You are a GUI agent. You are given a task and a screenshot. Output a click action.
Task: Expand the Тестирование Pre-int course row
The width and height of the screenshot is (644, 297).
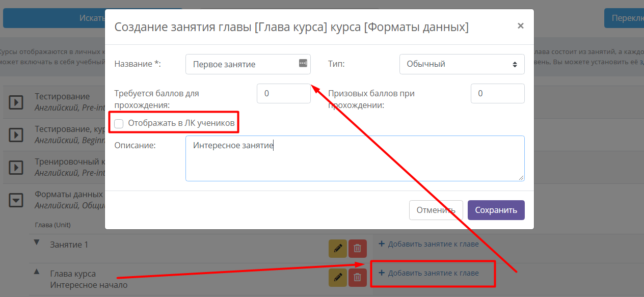pyautogui.click(x=16, y=102)
